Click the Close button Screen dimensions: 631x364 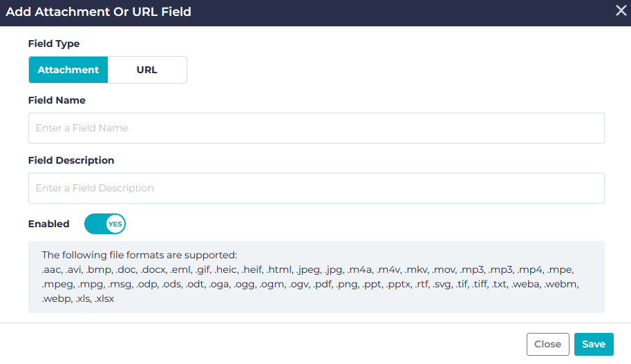point(547,344)
